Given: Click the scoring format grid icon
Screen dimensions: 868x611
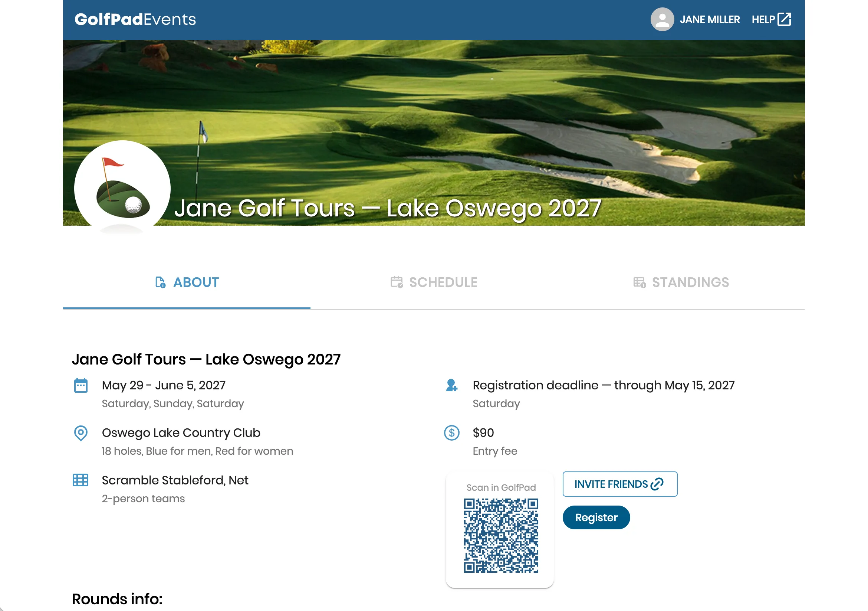Looking at the screenshot, I should click(x=80, y=480).
